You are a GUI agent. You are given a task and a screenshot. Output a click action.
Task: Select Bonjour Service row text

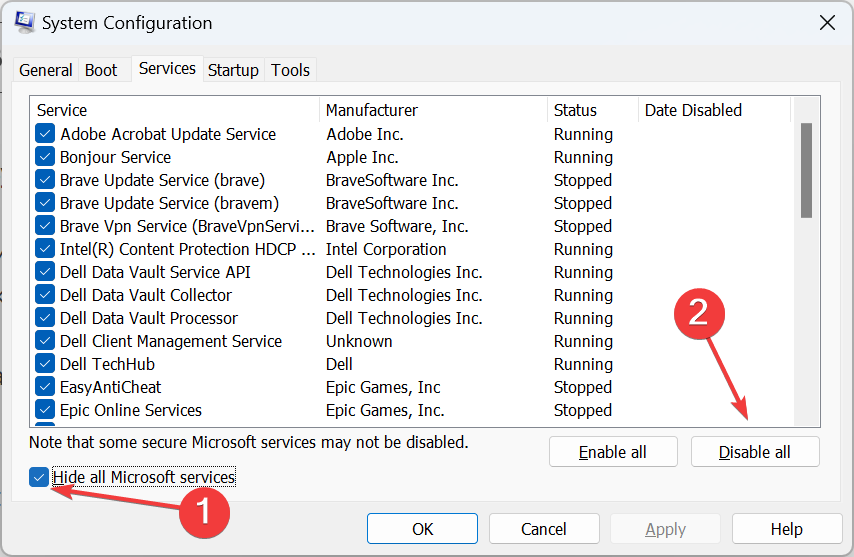pyautogui.click(x=115, y=157)
